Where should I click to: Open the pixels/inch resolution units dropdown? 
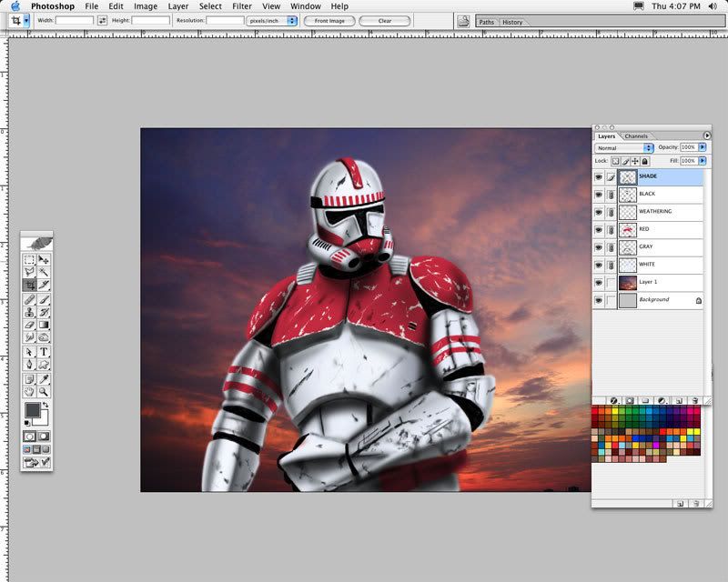click(x=271, y=21)
